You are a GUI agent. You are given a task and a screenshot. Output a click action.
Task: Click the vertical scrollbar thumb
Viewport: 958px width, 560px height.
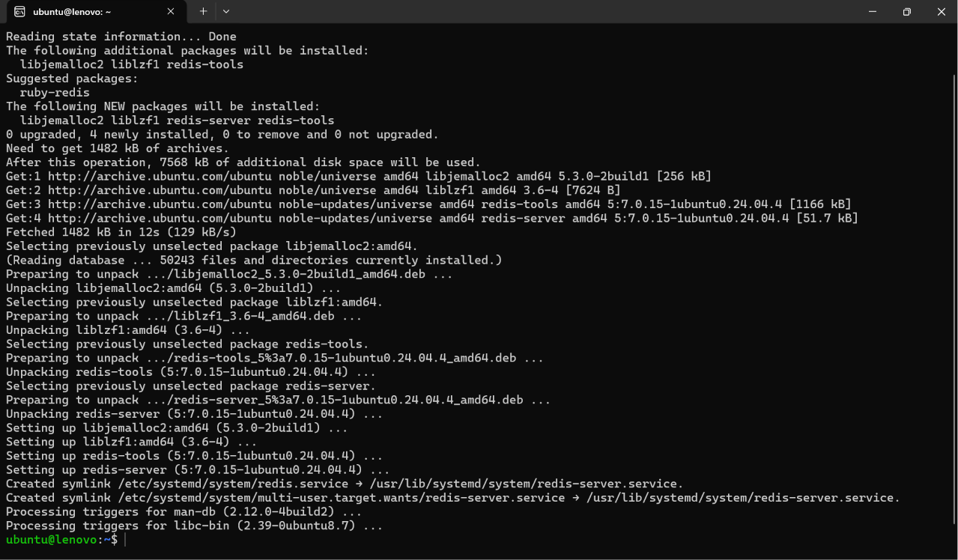(x=954, y=298)
